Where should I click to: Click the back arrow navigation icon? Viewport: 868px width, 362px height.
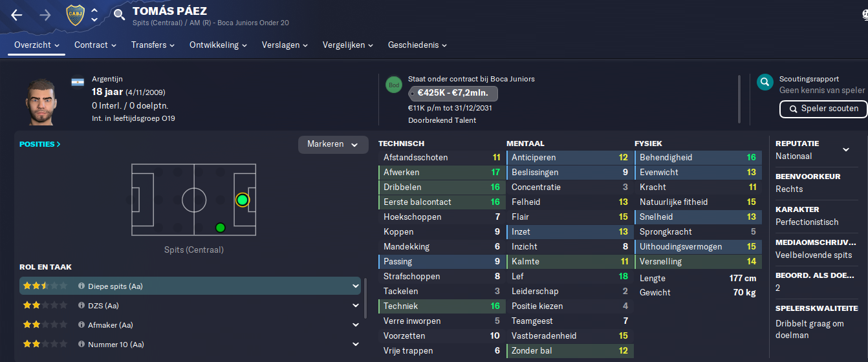(17, 15)
